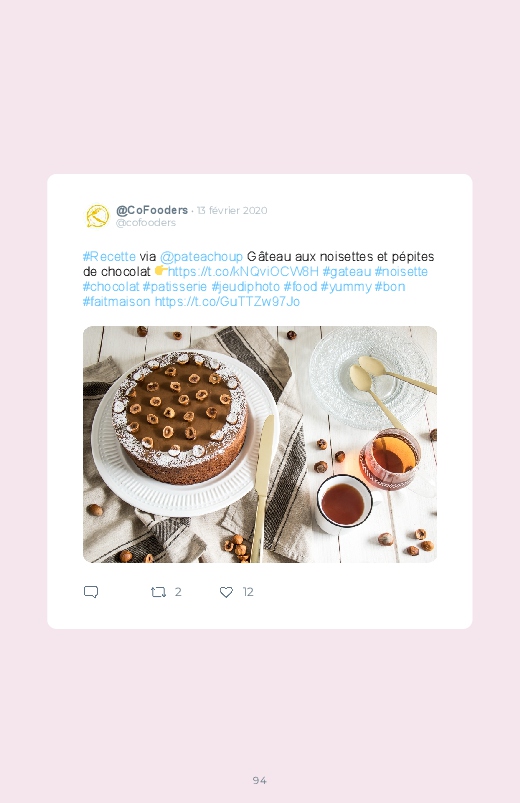Open the @pateachoup mention

click(x=201, y=257)
